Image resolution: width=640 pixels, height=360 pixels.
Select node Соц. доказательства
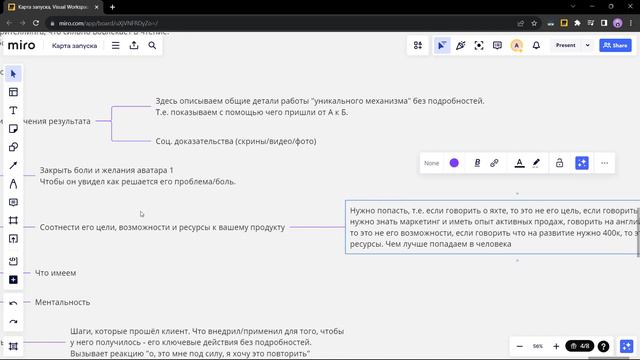236,141
